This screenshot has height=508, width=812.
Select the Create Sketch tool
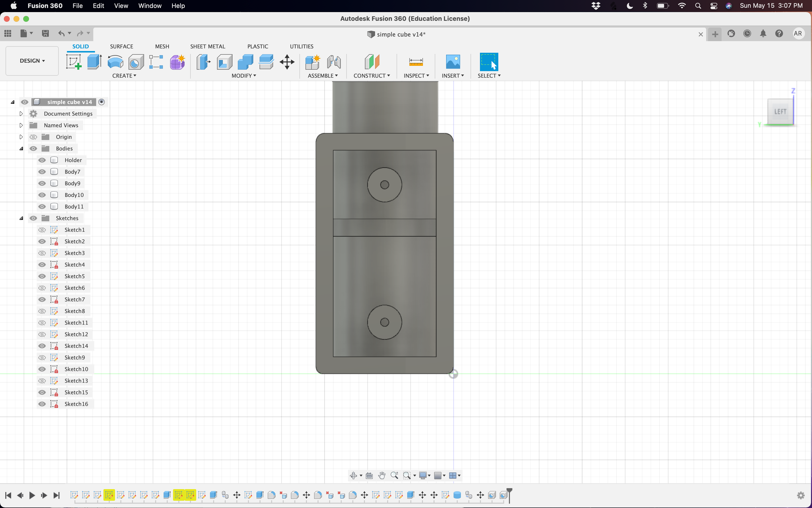(74, 62)
